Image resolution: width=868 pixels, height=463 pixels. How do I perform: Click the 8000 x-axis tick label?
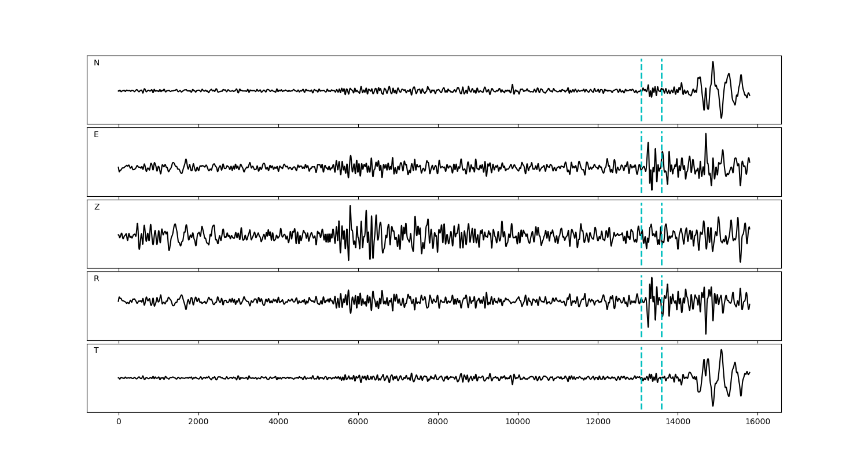(438, 422)
